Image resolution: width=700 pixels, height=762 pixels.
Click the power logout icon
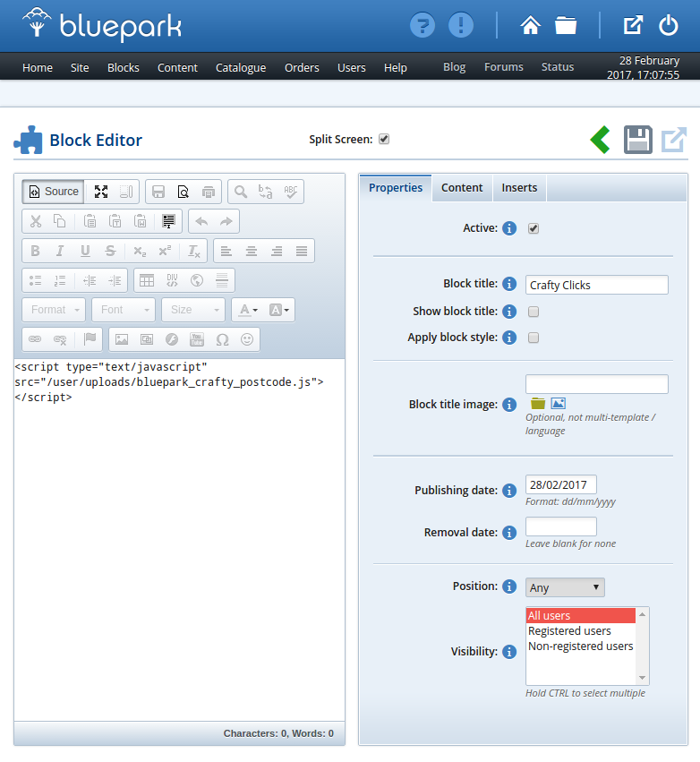(x=669, y=25)
